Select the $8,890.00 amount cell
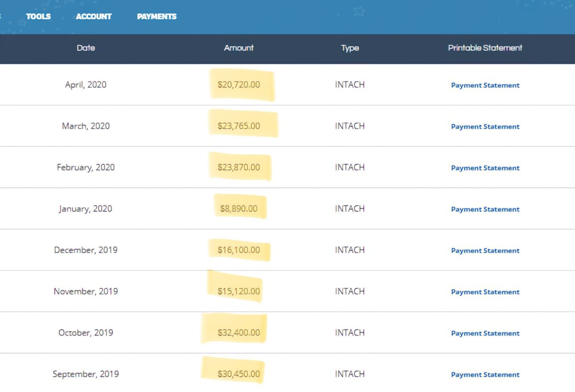The image size is (575, 392). [x=239, y=209]
